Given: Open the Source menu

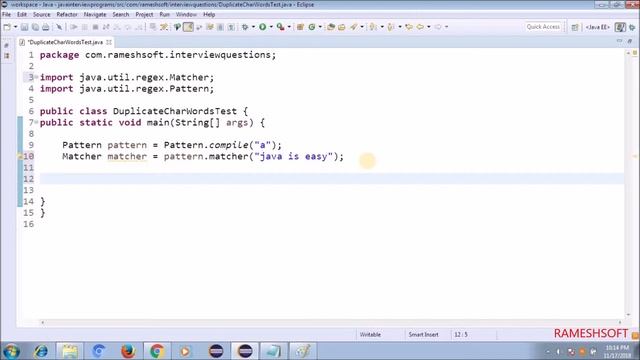Looking at the screenshot, I should pyautogui.click(x=42, y=14).
